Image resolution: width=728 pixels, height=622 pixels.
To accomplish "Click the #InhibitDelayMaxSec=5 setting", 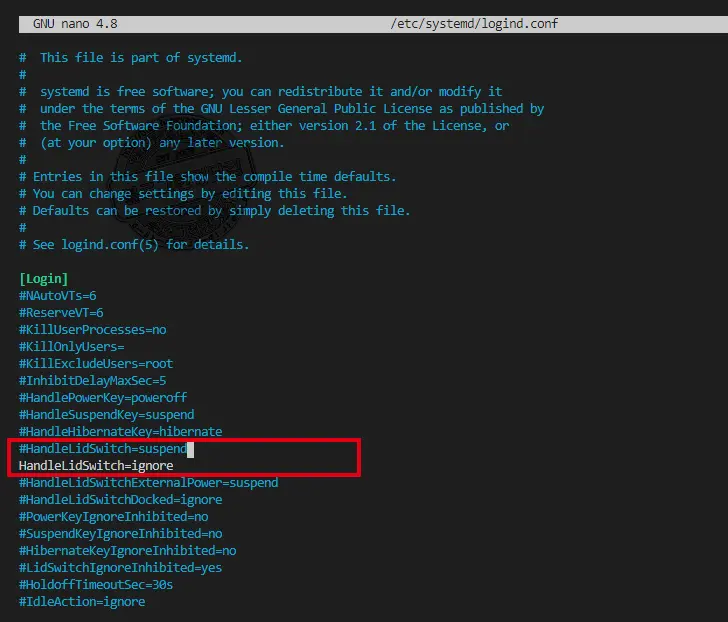I will pyautogui.click(x=92, y=380).
